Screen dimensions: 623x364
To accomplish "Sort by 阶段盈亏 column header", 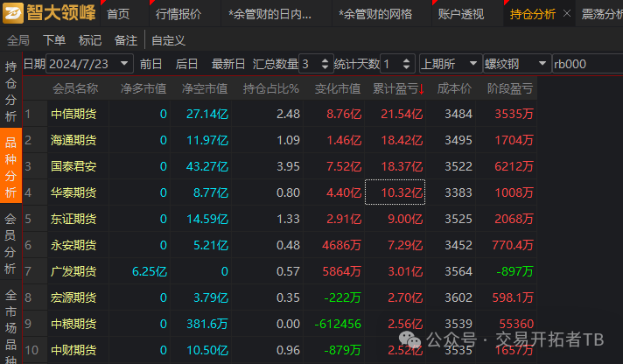I will coord(510,88).
